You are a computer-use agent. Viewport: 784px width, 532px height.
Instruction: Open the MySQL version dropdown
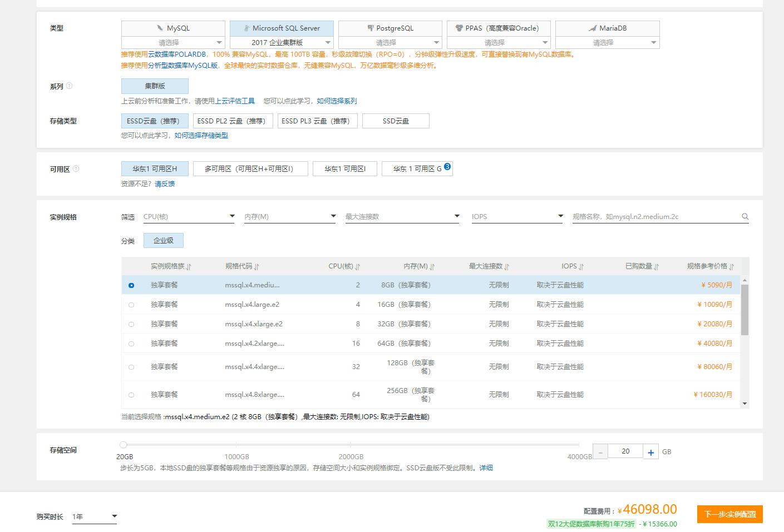173,42
